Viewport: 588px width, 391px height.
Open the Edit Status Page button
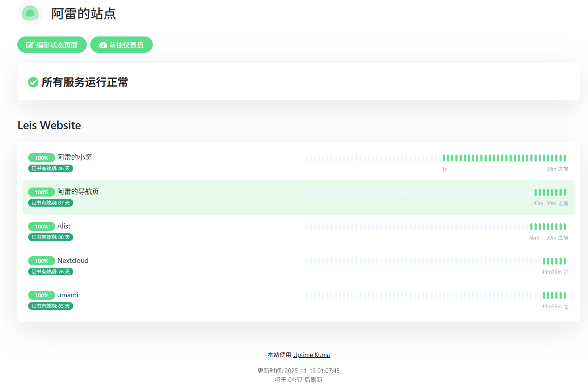click(x=52, y=45)
